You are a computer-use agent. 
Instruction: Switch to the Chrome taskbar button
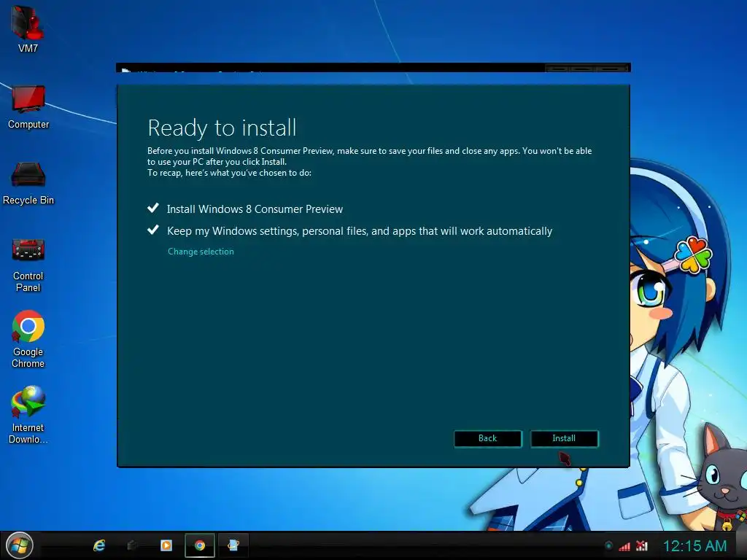pyautogui.click(x=200, y=545)
